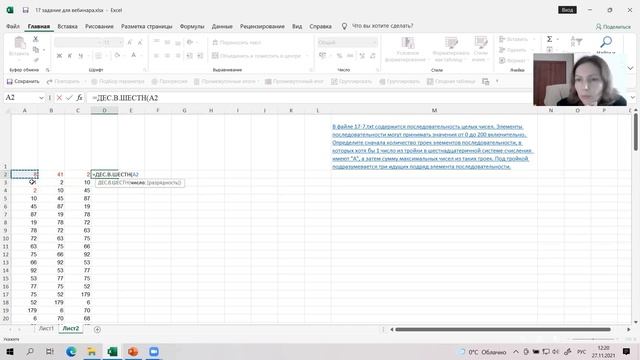The height and width of the screenshot is (360, 640).
Task: Switch to the Вставка ribbon tab
Action: 67,26
